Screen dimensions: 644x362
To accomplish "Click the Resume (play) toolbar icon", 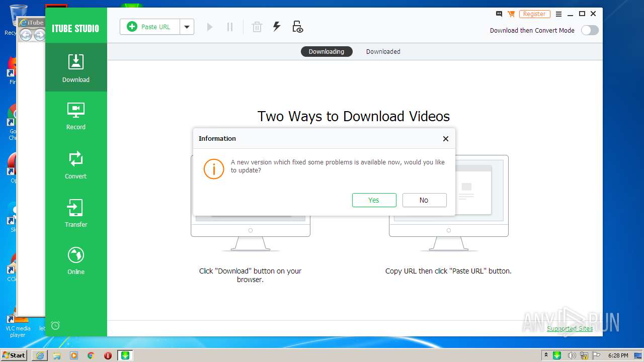I will coord(210,27).
